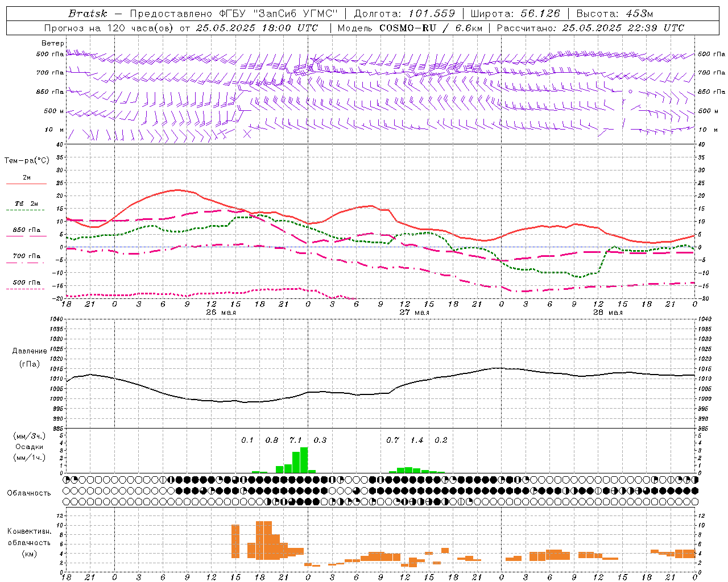Click the "7.1" precipitation total

pos(296,440)
